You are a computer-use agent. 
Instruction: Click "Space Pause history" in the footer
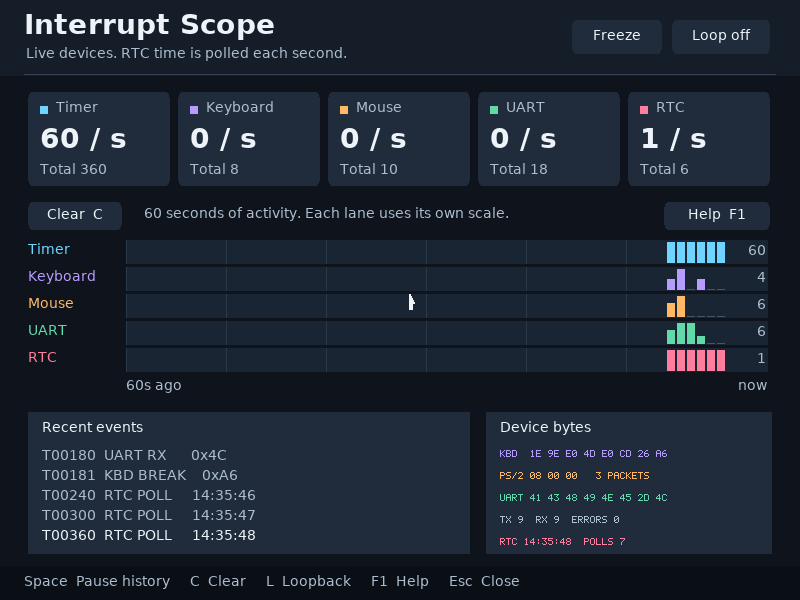coord(97,581)
